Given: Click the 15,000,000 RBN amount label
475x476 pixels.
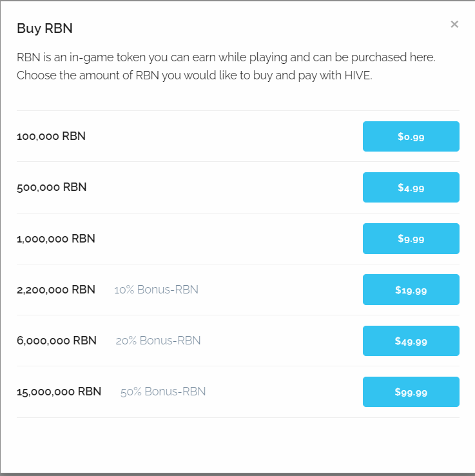Looking at the screenshot, I should pos(59,392).
